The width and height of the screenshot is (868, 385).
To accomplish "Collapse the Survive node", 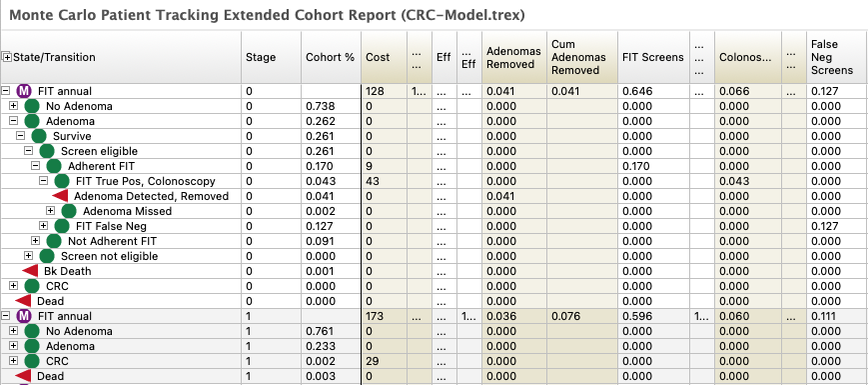I will point(21,136).
